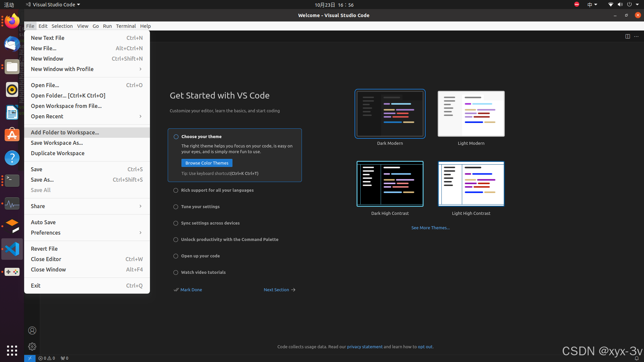This screenshot has height=362, width=644.
Task: Open Rhythmbox music player in dock
Action: tap(12, 89)
